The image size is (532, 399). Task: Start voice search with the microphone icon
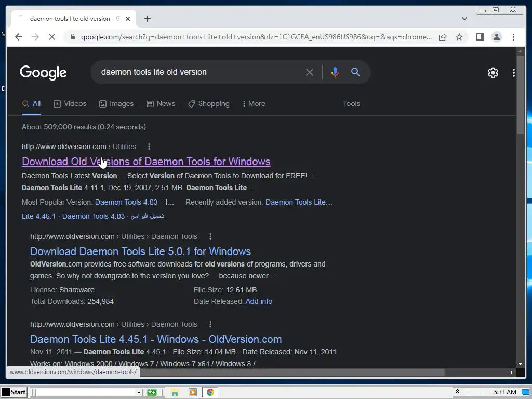click(x=335, y=72)
